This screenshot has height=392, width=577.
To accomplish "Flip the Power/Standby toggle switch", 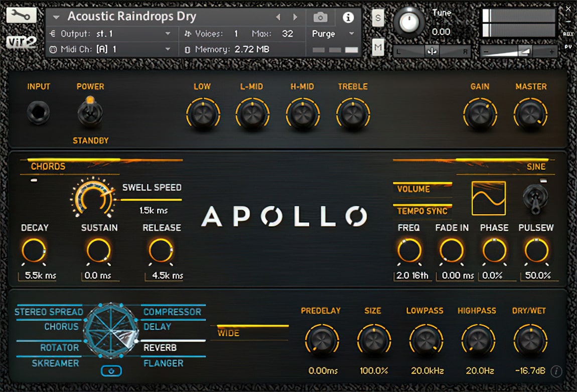I will [90, 111].
